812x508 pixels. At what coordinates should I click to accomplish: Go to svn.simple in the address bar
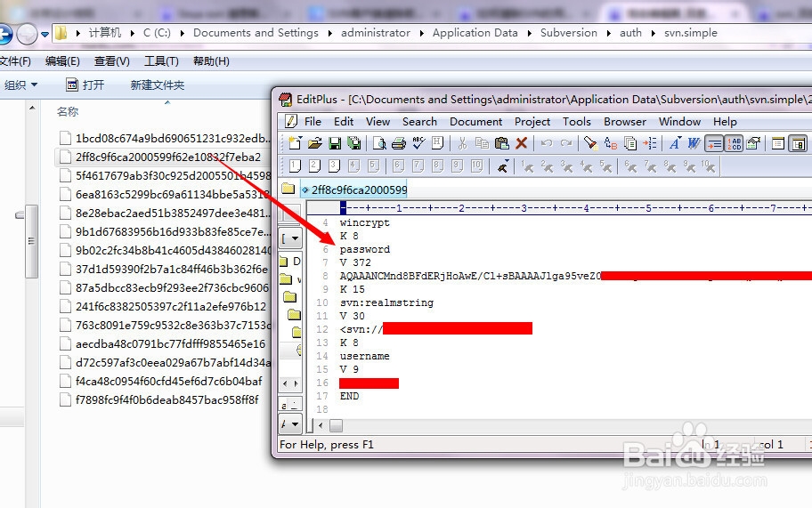point(691,33)
